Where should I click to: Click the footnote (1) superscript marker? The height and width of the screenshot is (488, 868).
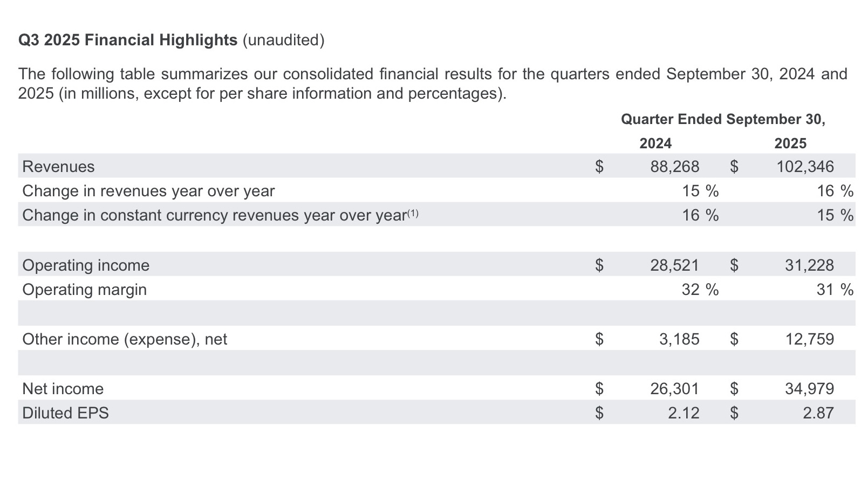(413, 214)
